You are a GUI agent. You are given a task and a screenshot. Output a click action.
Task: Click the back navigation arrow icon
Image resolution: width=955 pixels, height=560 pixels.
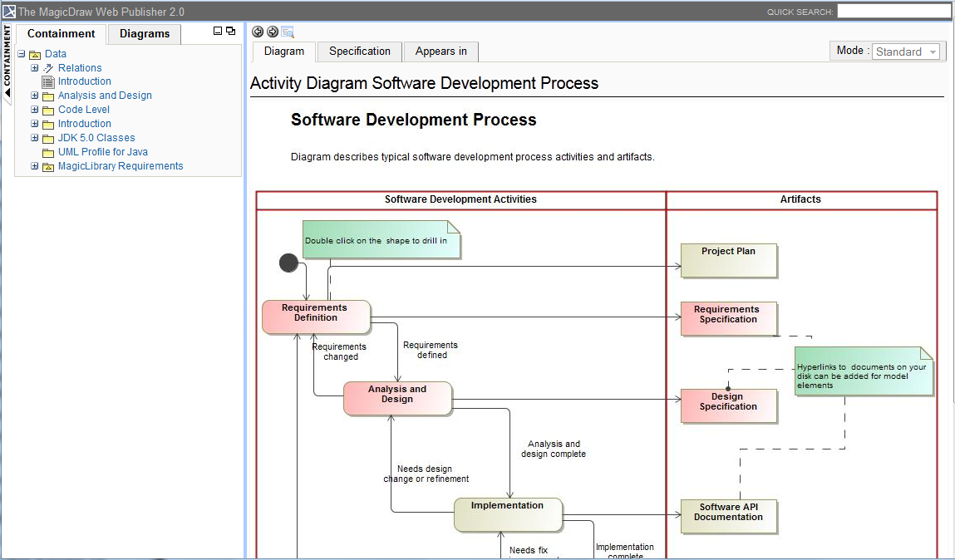258,32
